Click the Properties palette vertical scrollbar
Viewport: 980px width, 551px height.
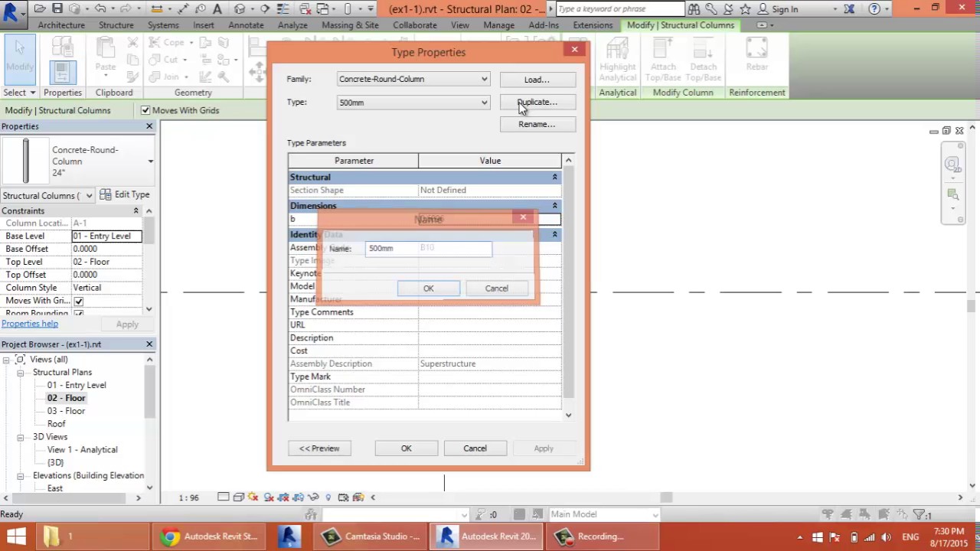149,260
